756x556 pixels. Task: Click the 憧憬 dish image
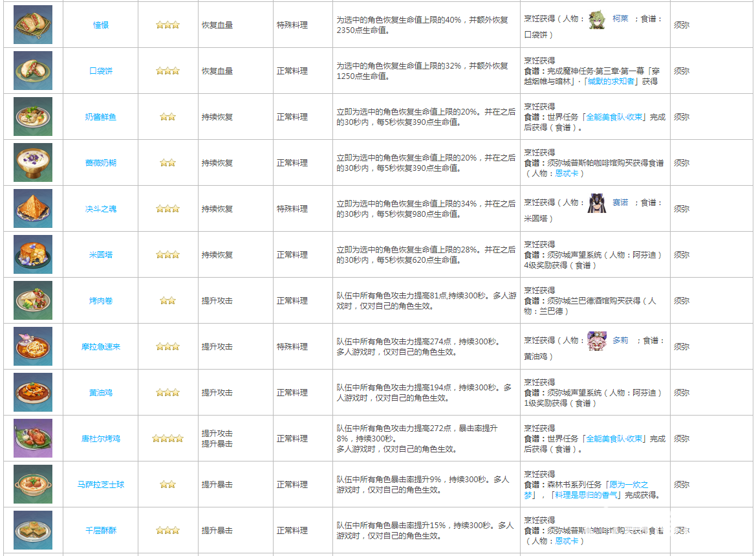tap(33, 25)
